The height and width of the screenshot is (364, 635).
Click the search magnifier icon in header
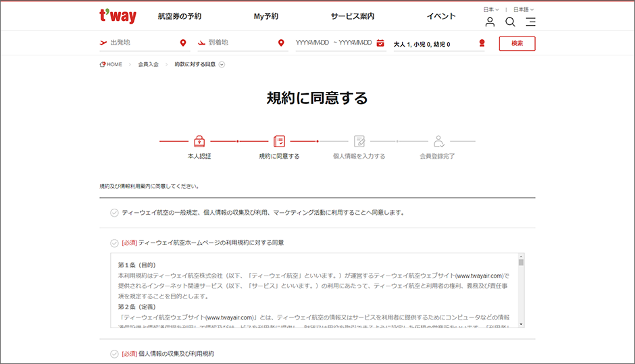pyautogui.click(x=510, y=22)
